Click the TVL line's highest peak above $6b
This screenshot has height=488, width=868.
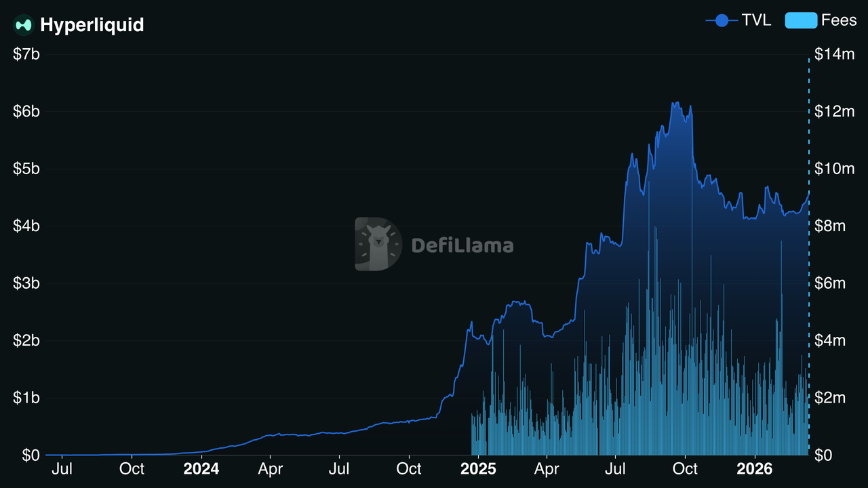point(675,103)
